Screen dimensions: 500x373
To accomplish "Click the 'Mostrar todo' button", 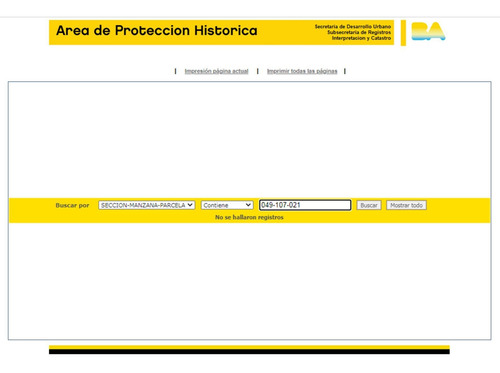I will coord(406,205).
